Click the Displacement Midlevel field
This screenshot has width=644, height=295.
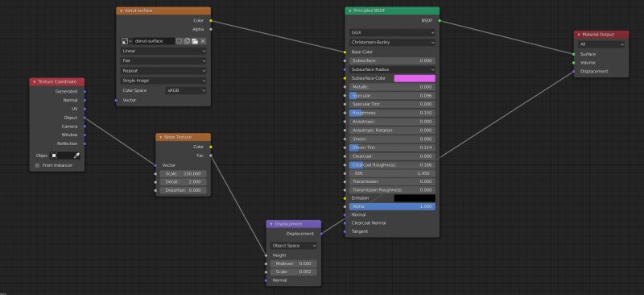point(294,264)
